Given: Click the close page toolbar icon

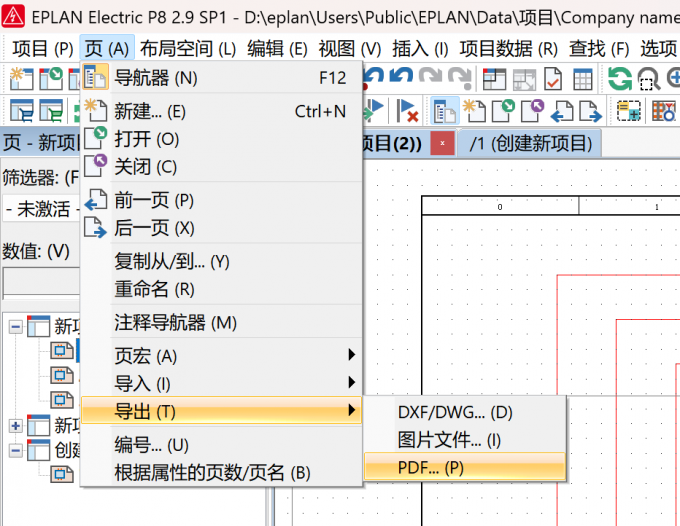Looking at the screenshot, I should [533, 111].
